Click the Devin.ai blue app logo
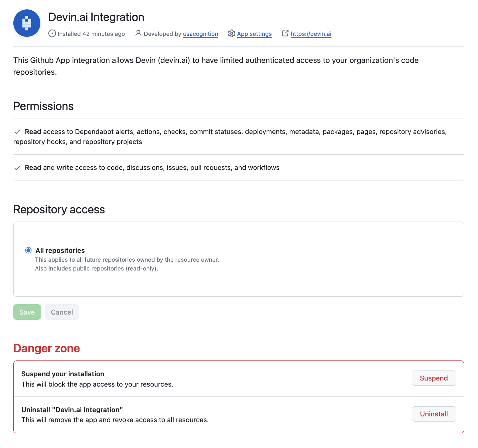This screenshot has height=448, width=478. click(x=27, y=23)
